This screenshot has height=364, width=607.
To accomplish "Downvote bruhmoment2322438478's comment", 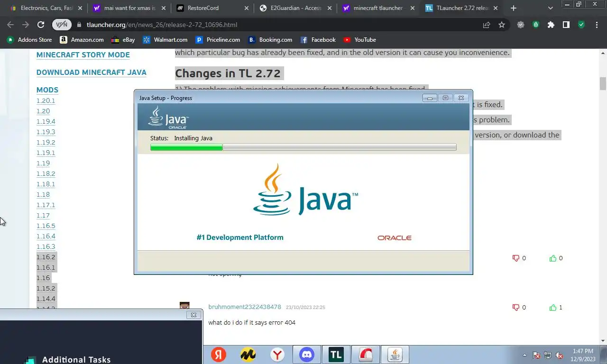I will tap(516, 308).
